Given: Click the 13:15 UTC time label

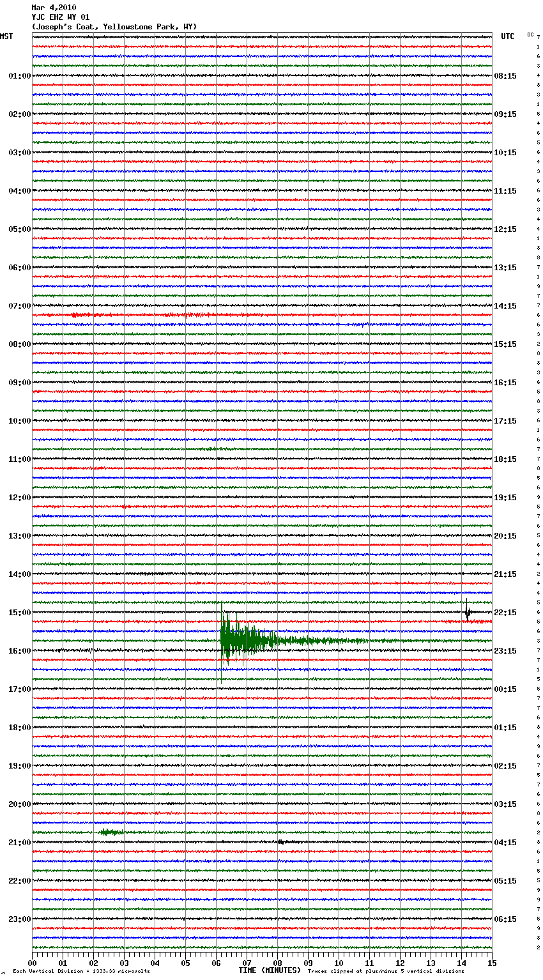Looking at the screenshot, I should (x=505, y=268).
